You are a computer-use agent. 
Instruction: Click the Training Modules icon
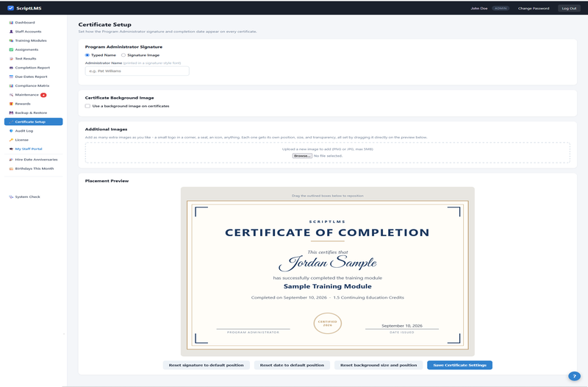coord(11,40)
